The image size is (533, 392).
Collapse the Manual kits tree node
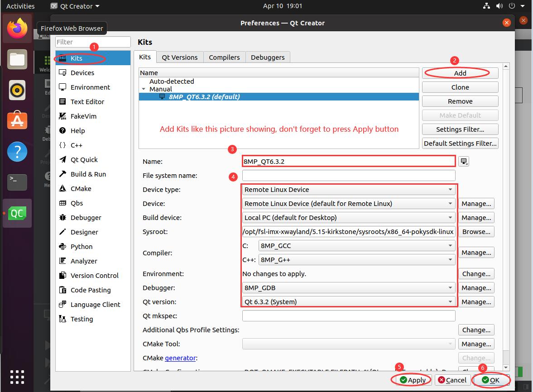click(144, 89)
